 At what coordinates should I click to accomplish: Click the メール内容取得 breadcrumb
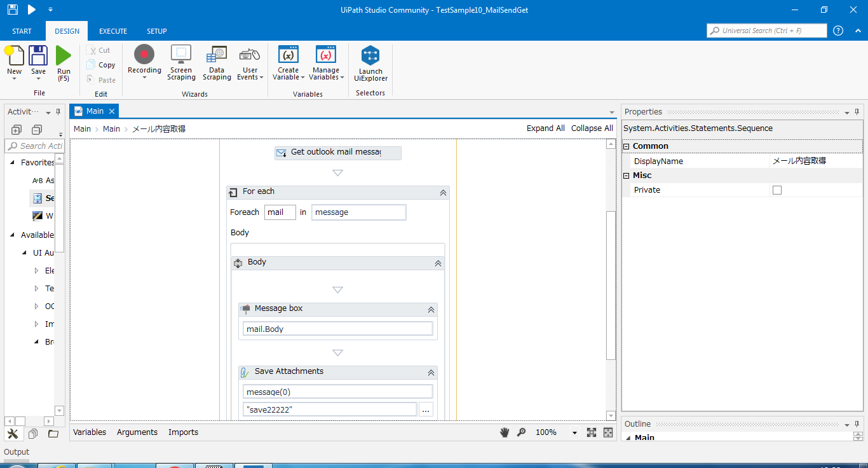tap(159, 129)
